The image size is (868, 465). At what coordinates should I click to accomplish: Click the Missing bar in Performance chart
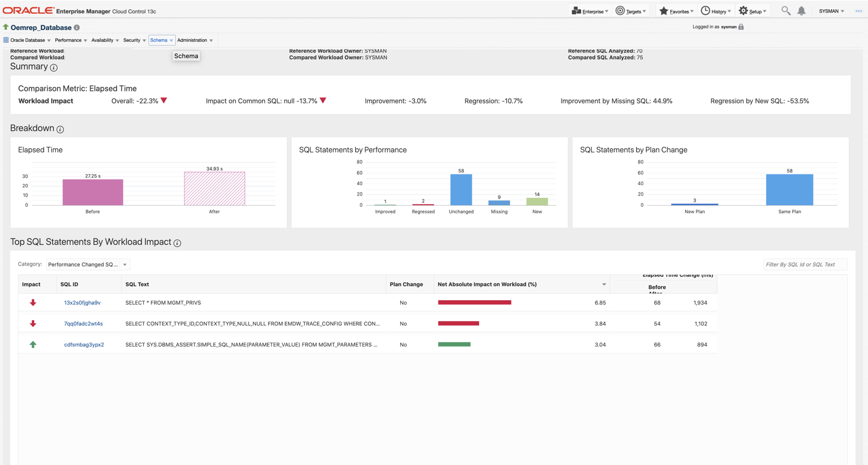(499, 203)
